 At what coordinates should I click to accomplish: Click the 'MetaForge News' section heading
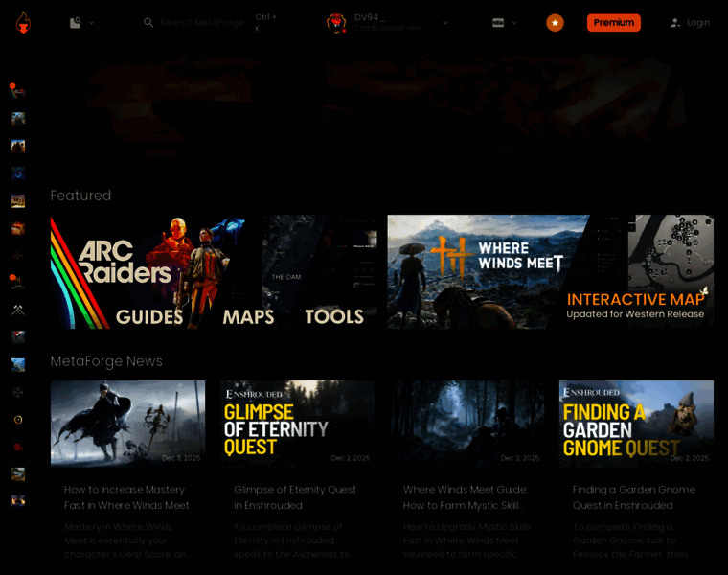point(106,361)
